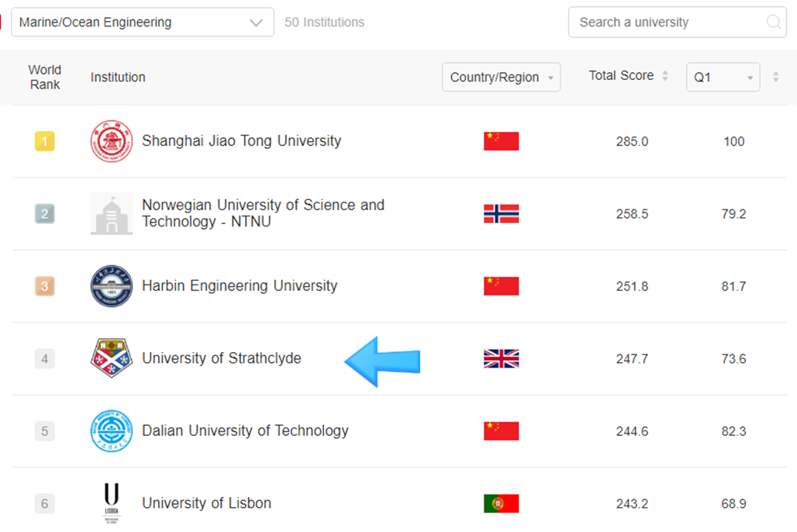The image size is (797, 532).
Task: Click the Portugal flag icon
Action: point(501,503)
